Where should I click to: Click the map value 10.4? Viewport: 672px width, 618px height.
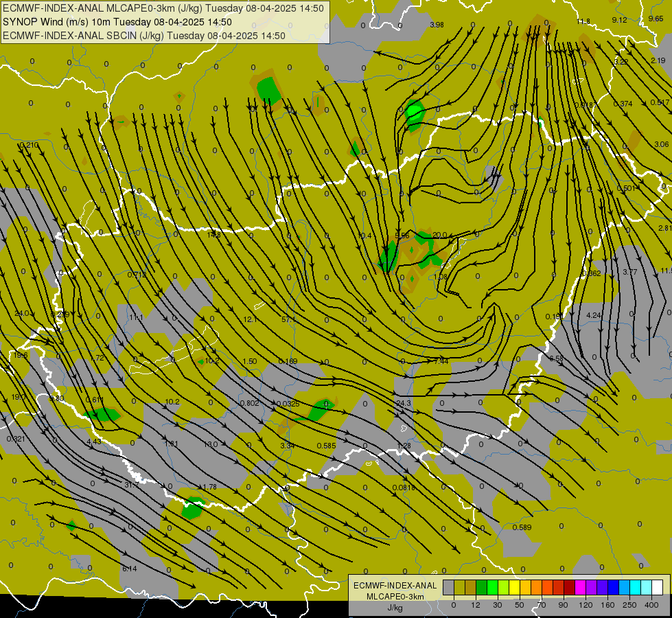point(364,236)
